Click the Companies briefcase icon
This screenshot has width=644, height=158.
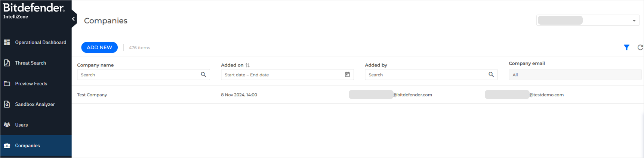[x=7, y=146]
